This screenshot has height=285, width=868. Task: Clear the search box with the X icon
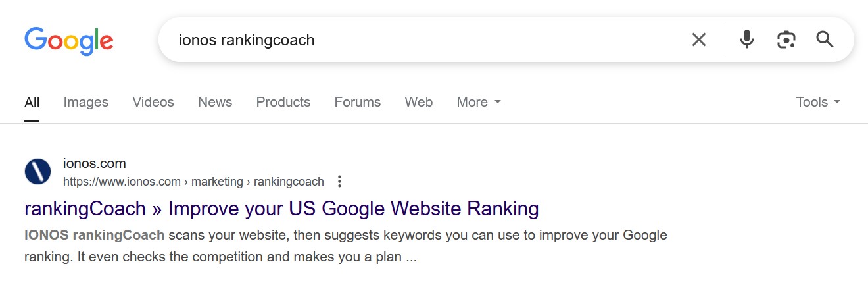point(698,40)
